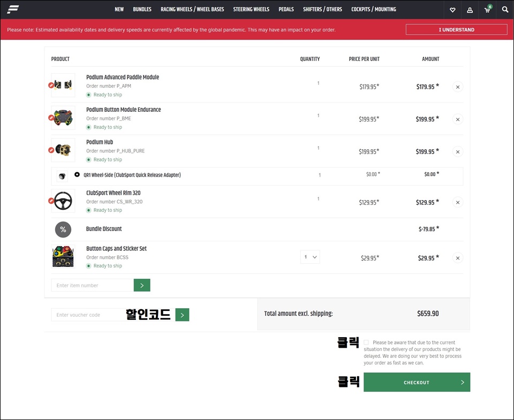Click red edit icon on Wheel Rim 320

coord(51,201)
